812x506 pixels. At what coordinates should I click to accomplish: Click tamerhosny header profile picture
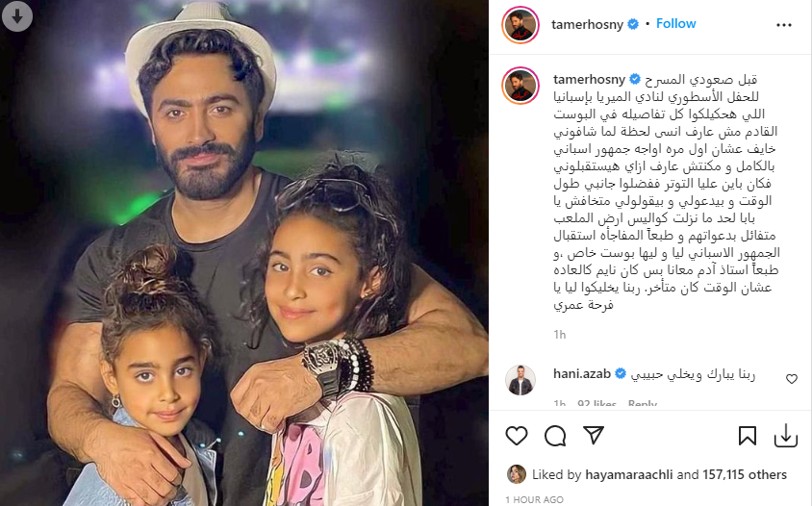tap(520, 25)
